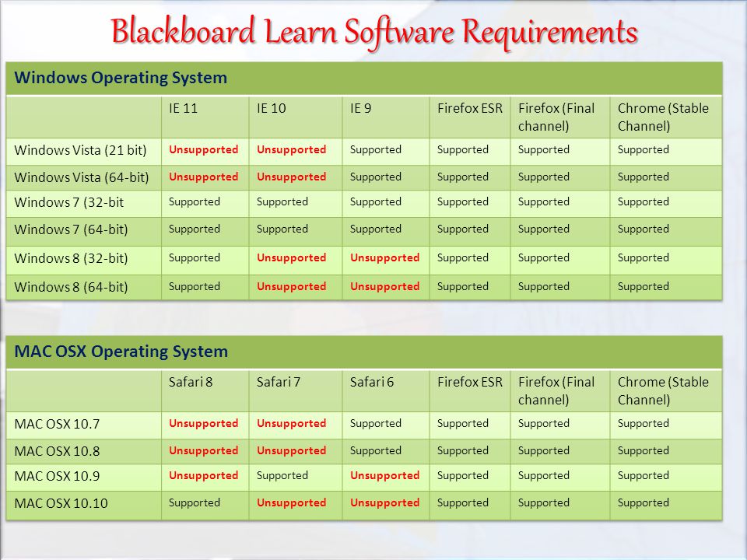Click the "Safari 6" column header

point(372,382)
